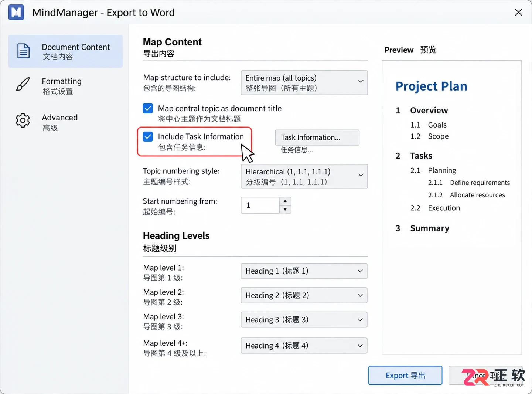Toggle Include Task Information checkbox
Image resolution: width=532 pixels, height=394 pixels.
[148, 137]
